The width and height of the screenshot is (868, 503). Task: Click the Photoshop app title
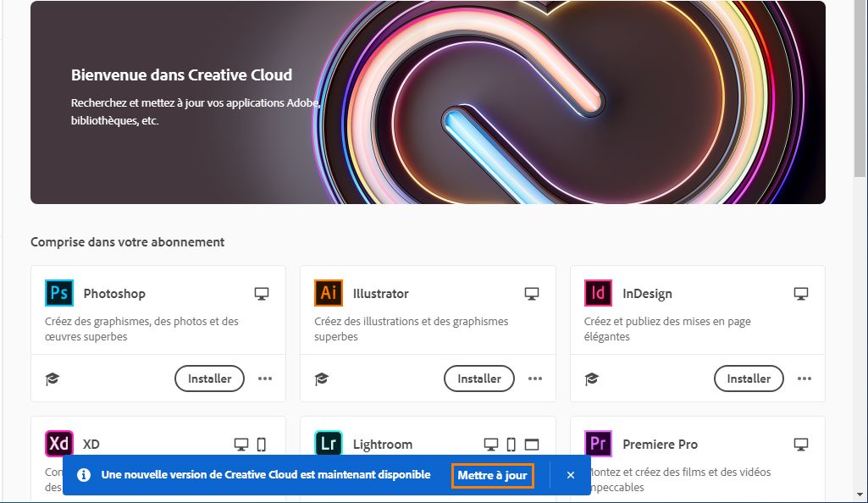[x=114, y=294]
